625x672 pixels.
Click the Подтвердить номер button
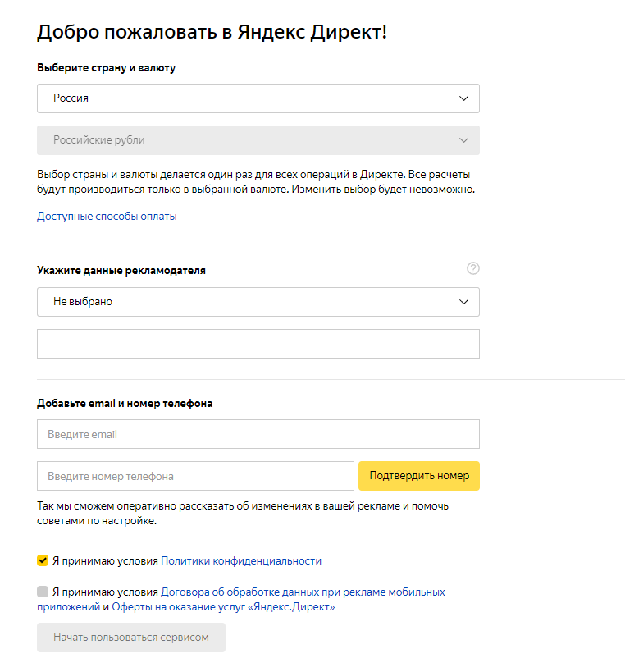click(x=419, y=476)
